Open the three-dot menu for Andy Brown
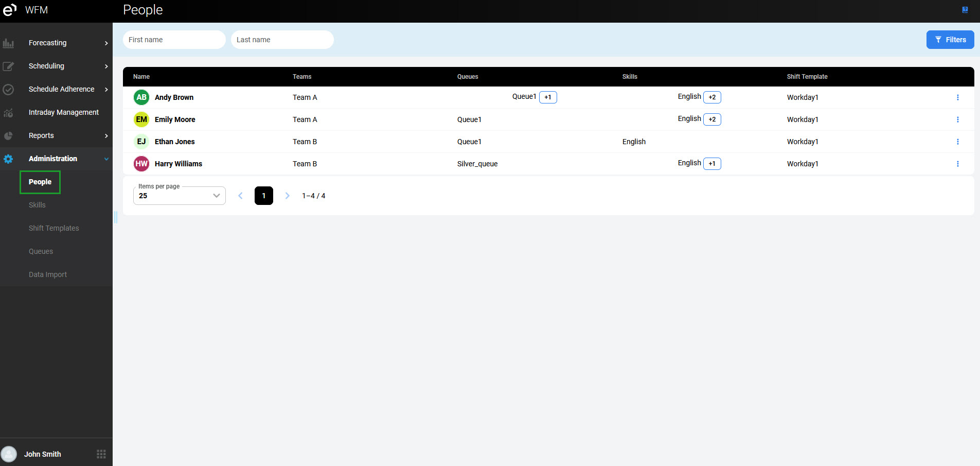Screen dimensions: 980x466 point(957,97)
